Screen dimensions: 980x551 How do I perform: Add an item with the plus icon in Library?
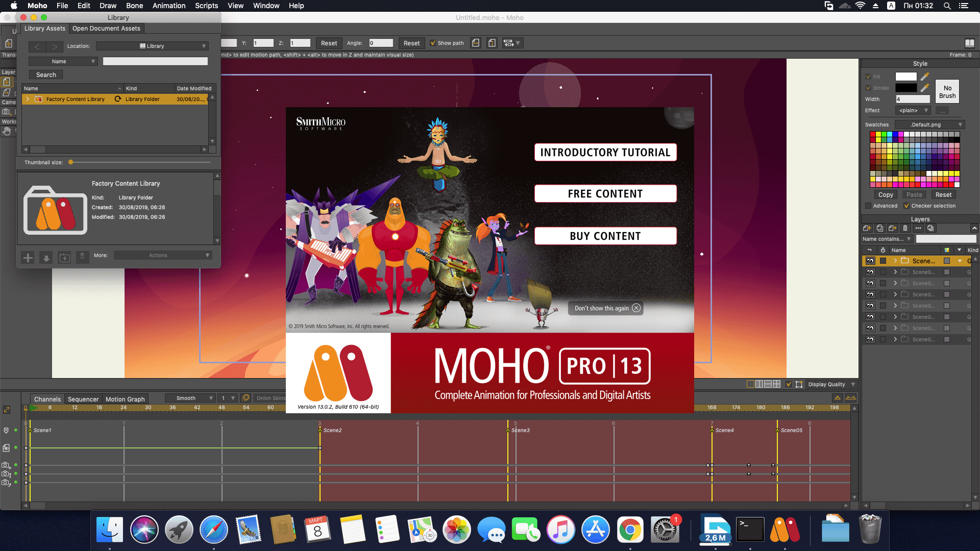coord(28,258)
